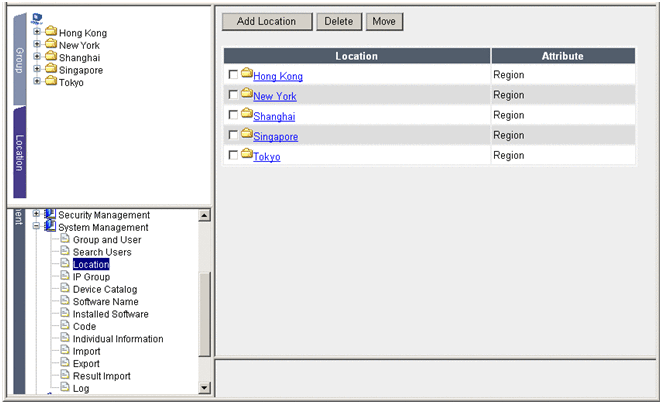This screenshot has width=663, height=405.
Task: Click the System Management node icon
Action: (x=50, y=227)
